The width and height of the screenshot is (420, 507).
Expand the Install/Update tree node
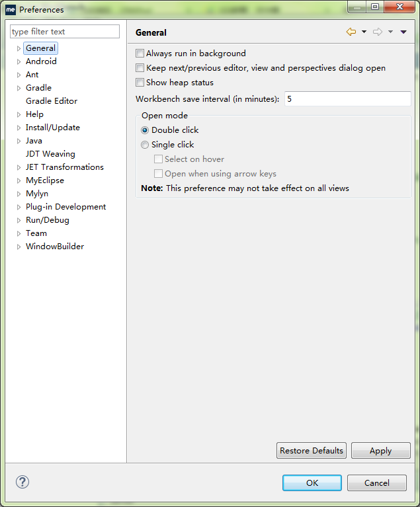[19, 128]
